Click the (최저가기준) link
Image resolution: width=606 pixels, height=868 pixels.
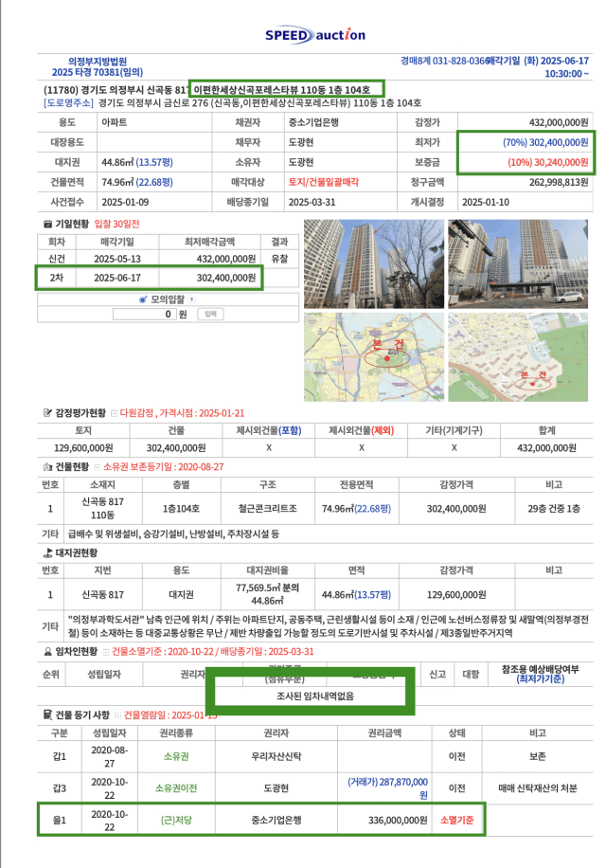(x=541, y=679)
